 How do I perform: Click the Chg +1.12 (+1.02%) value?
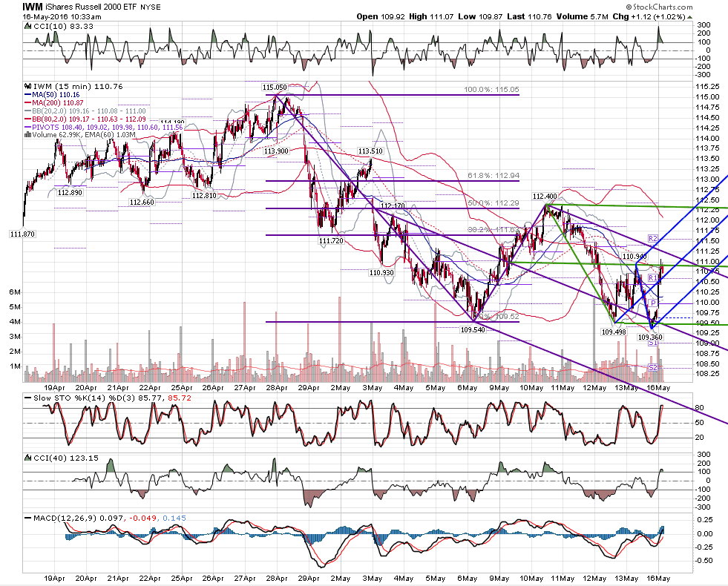click(649, 17)
